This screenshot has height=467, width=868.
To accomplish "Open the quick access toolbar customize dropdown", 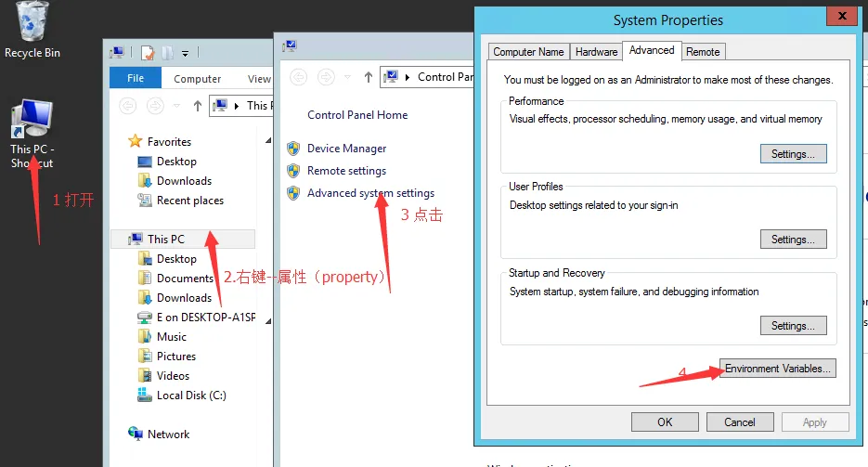I will [x=185, y=53].
